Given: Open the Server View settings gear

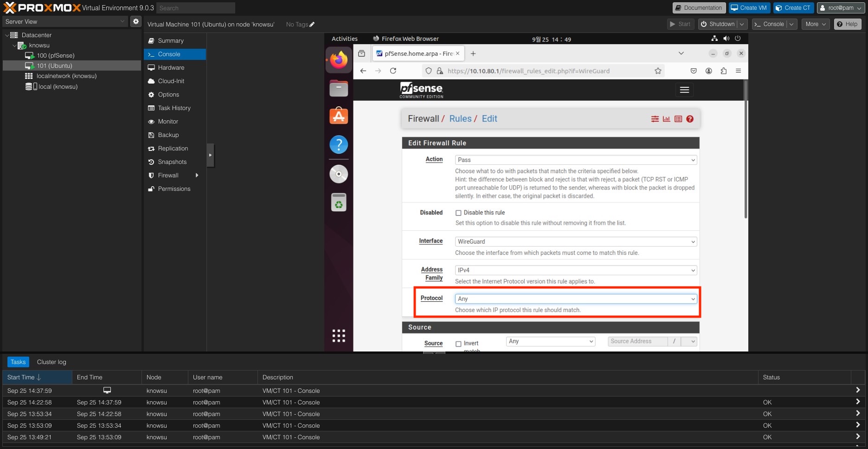Looking at the screenshot, I should click(x=135, y=21).
